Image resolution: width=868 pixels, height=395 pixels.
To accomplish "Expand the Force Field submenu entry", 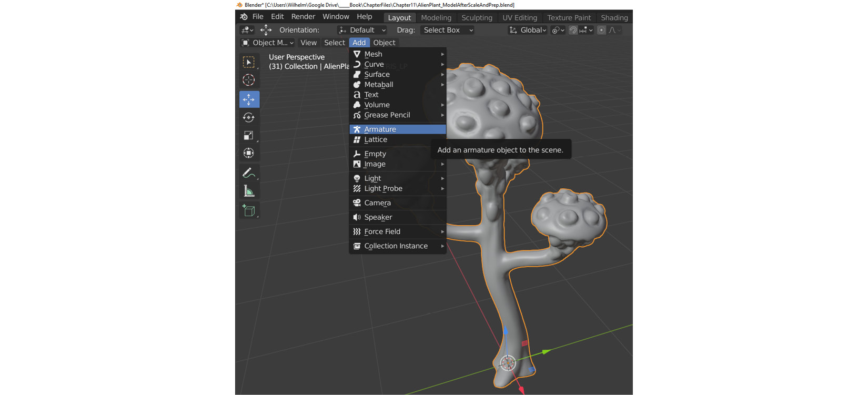I will (398, 231).
